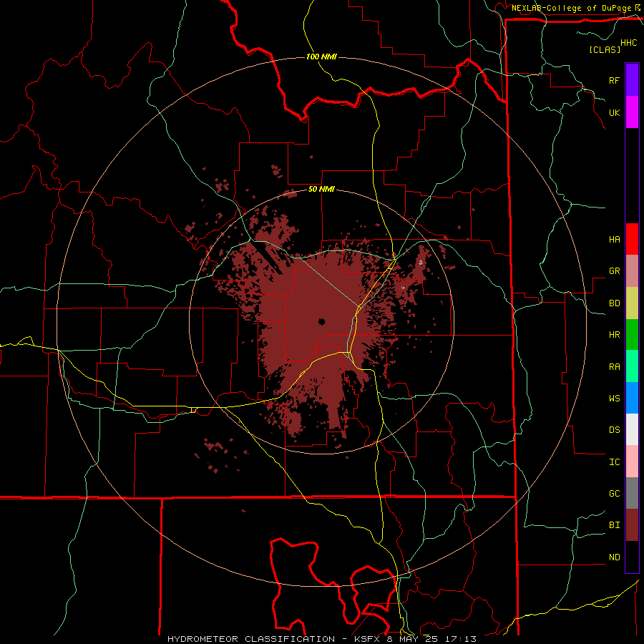
Task: Select the GR pink legend color block
Action: [x=632, y=271]
